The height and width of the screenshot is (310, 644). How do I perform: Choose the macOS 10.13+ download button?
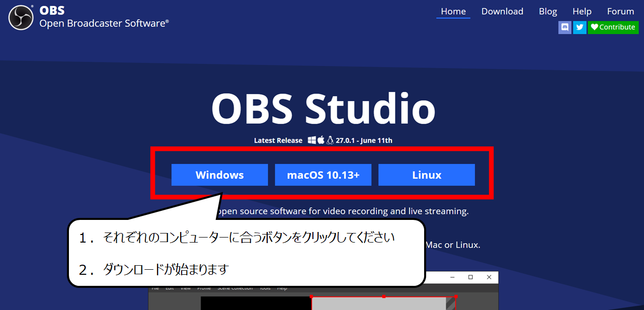(x=323, y=175)
